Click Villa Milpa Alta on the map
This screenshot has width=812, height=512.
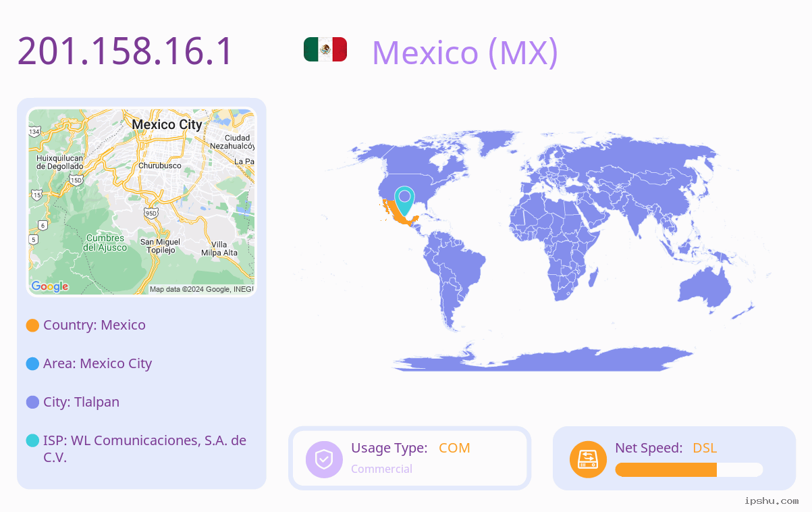click(219, 249)
